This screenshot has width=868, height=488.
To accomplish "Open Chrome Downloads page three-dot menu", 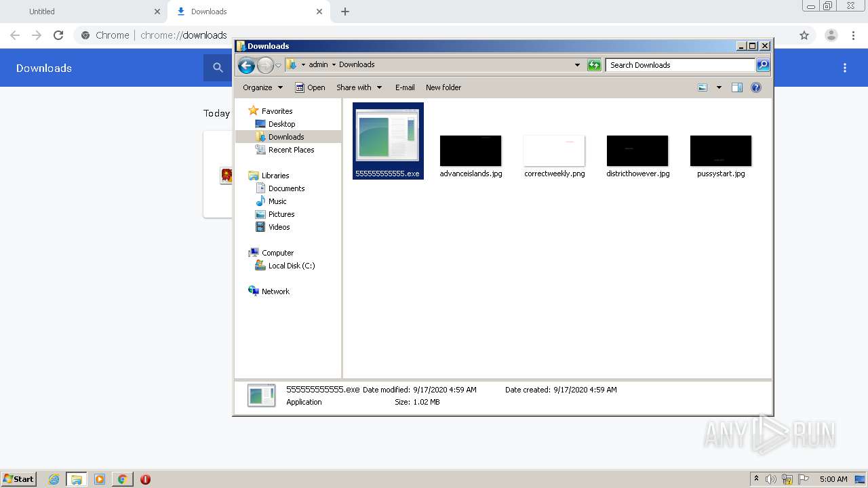I will tap(845, 68).
